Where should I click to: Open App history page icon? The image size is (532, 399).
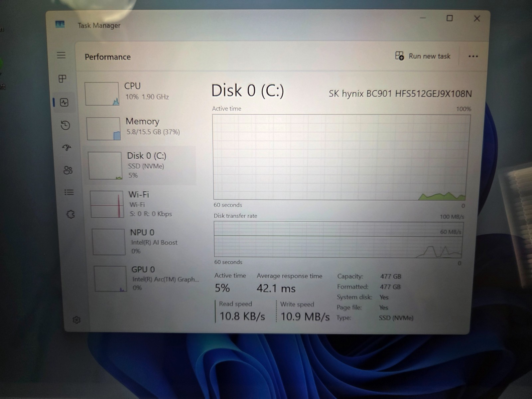[66, 125]
